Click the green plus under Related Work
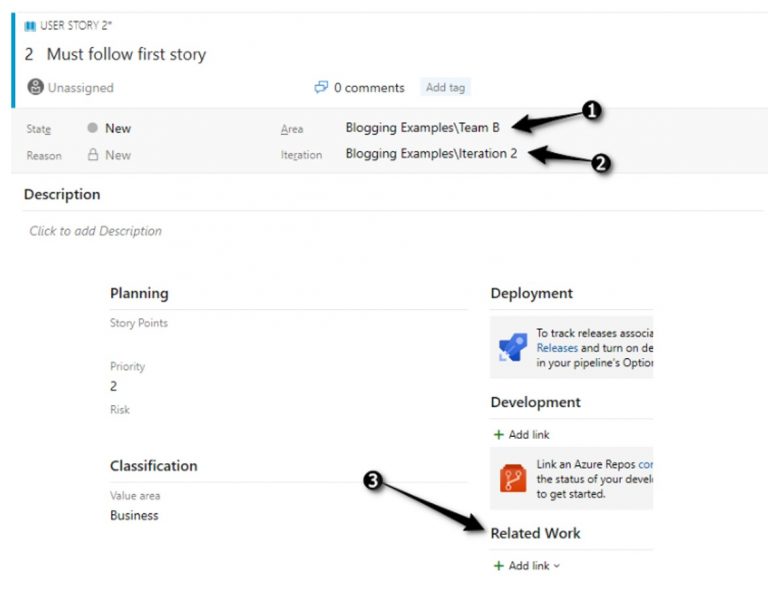This screenshot has height=599, width=768. (499, 566)
